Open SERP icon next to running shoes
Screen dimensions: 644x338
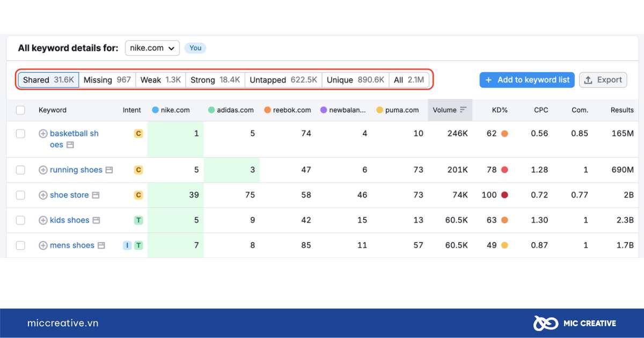109,170
